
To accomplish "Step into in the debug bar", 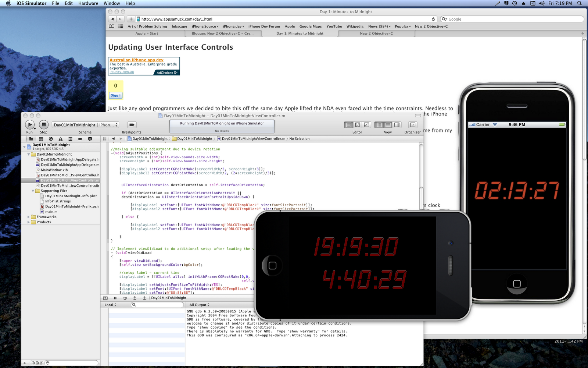I will tap(135, 298).
